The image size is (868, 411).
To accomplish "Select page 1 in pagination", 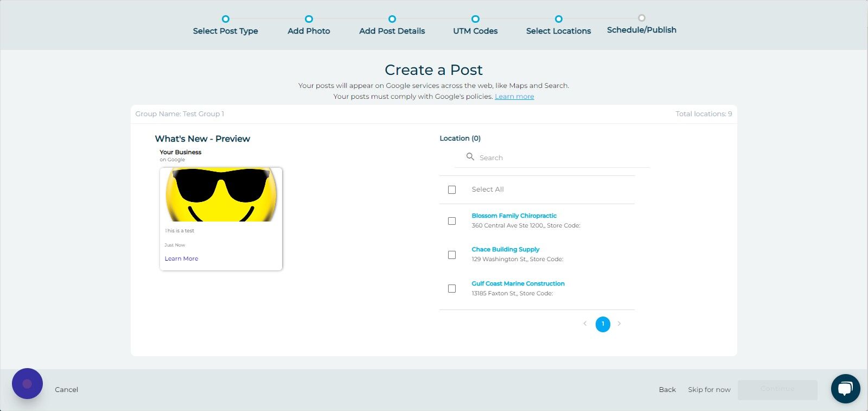I will (x=603, y=324).
